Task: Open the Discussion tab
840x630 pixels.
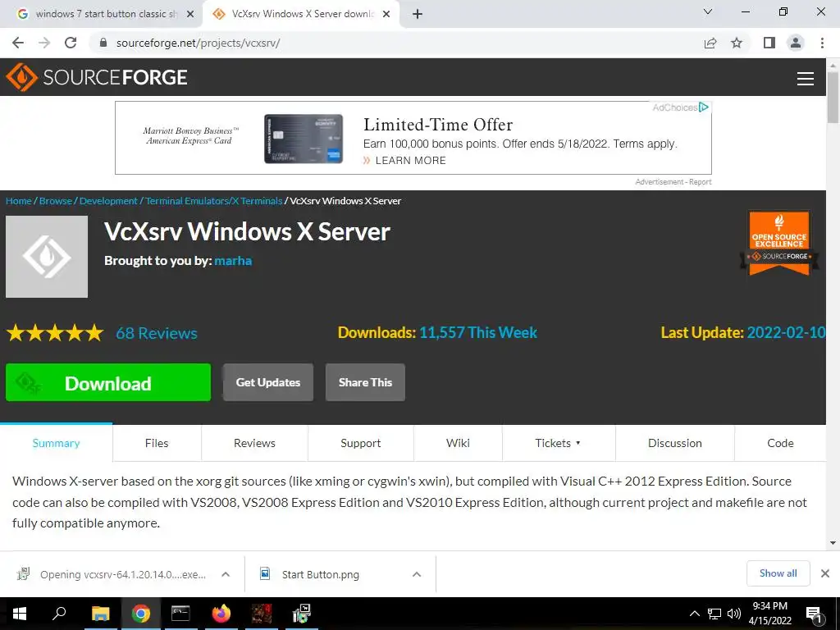Action: (675, 443)
